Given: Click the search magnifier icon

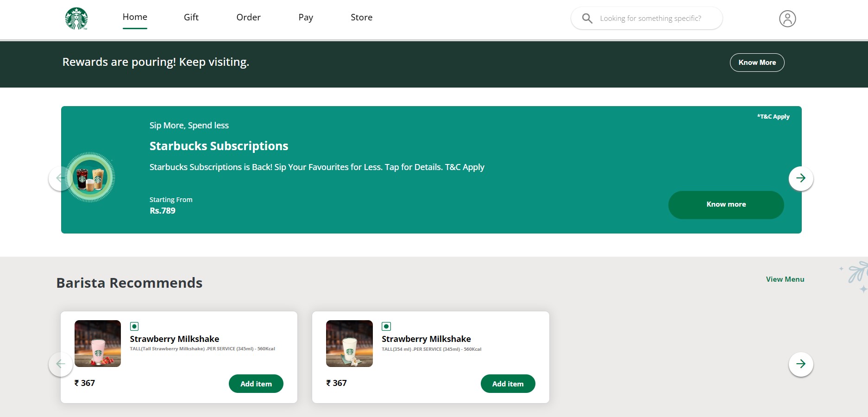Looking at the screenshot, I should pyautogui.click(x=587, y=19).
